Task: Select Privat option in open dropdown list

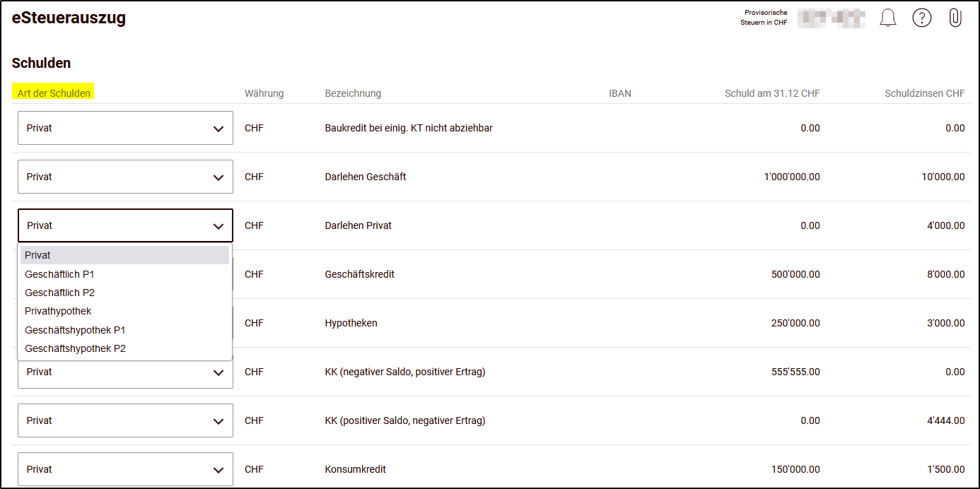Action: coord(124,255)
